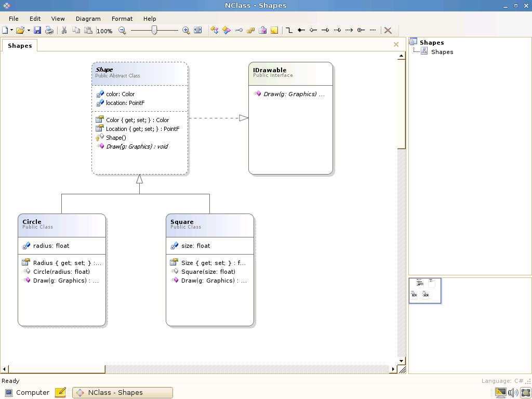Click the Delete red X toolbar icon
The height and width of the screenshot is (399, 532).
(x=388, y=30)
